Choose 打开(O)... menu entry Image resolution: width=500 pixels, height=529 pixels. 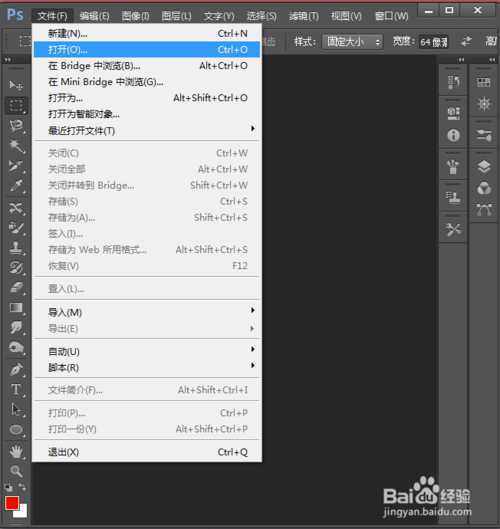click(x=146, y=50)
